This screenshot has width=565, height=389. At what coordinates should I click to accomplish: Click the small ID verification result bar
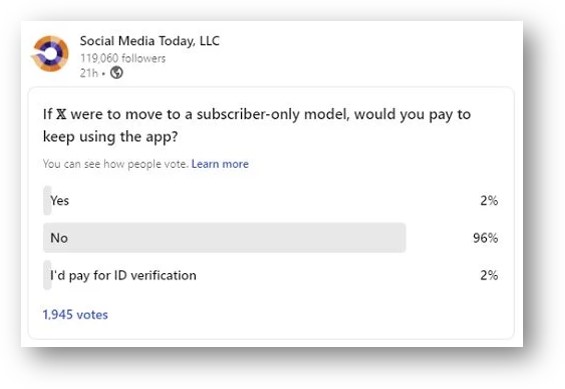point(47,275)
